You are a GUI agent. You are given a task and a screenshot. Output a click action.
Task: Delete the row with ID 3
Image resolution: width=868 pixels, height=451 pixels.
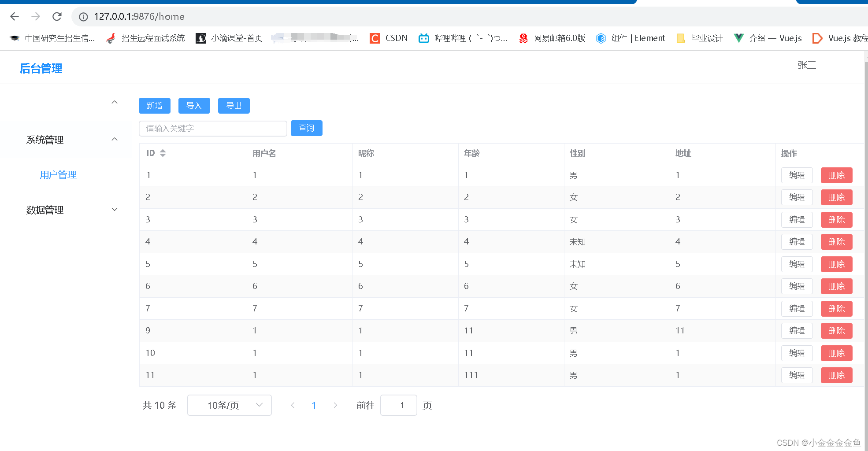point(837,220)
